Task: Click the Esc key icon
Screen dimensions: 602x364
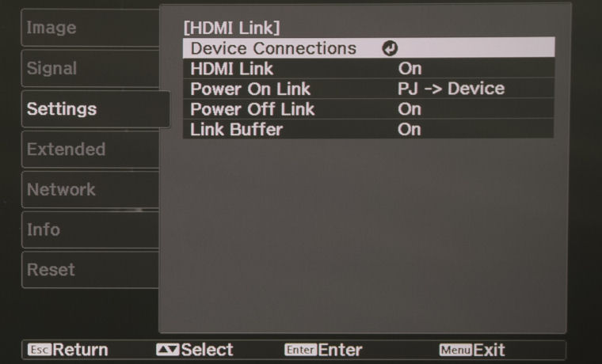Action: tap(39, 350)
